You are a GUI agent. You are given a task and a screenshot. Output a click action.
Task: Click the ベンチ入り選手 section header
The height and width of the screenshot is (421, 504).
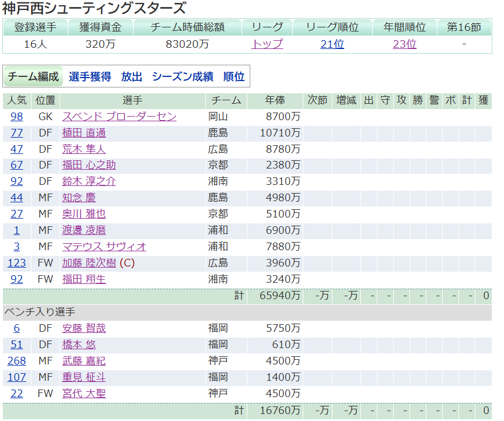point(247,313)
